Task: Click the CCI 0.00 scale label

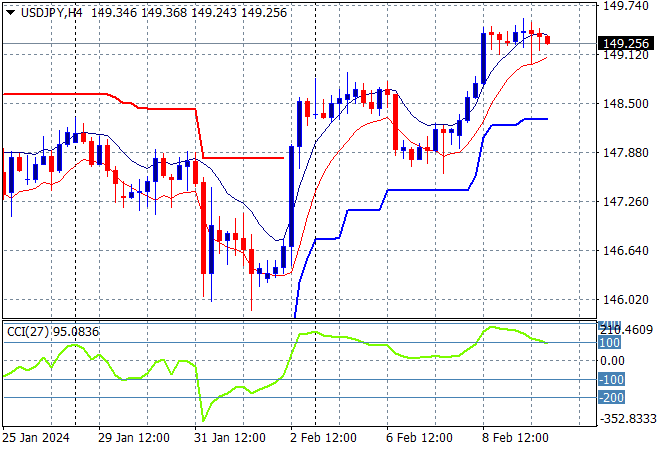Action: (x=612, y=360)
